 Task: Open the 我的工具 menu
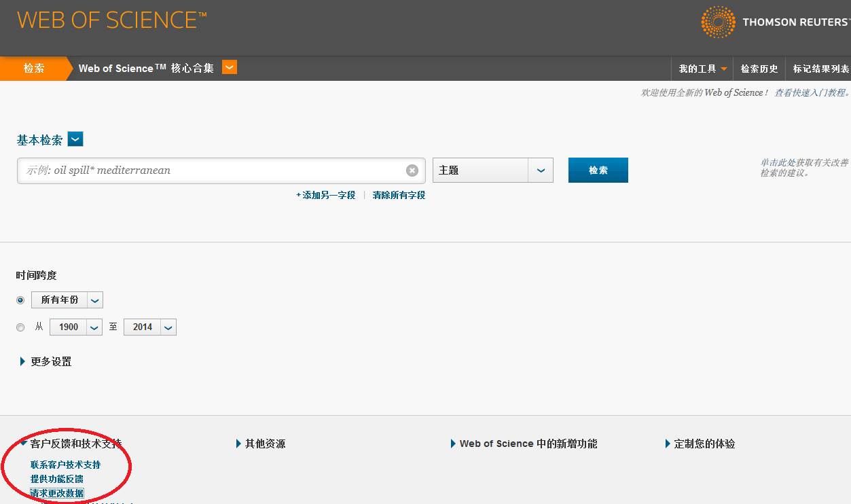click(703, 69)
